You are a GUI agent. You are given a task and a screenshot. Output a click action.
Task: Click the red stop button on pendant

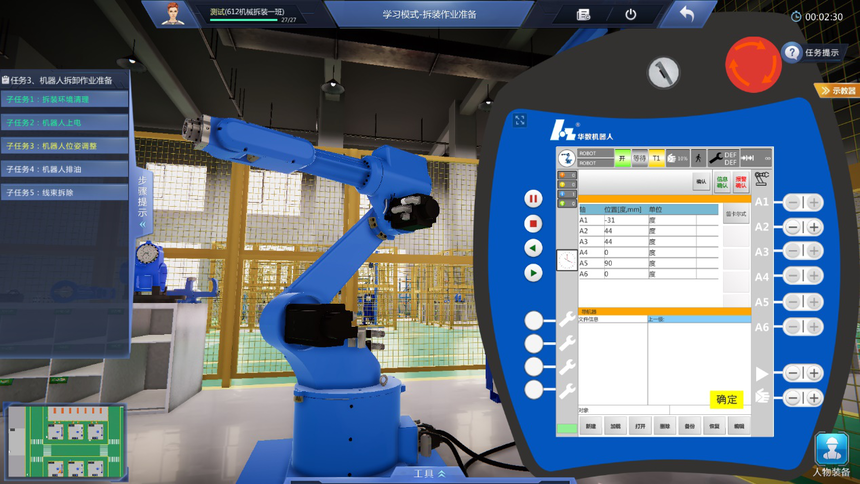point(534,223)
